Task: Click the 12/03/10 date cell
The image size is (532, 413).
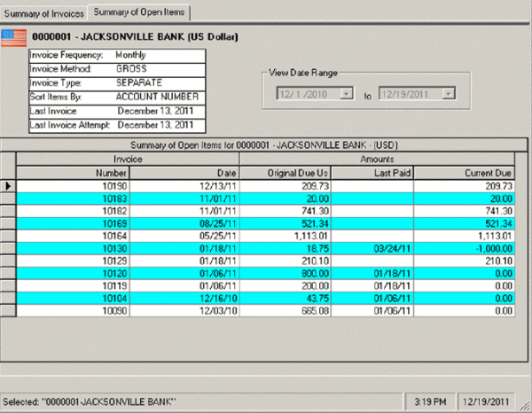Action: pyautogui.click(x=184, y=311)
